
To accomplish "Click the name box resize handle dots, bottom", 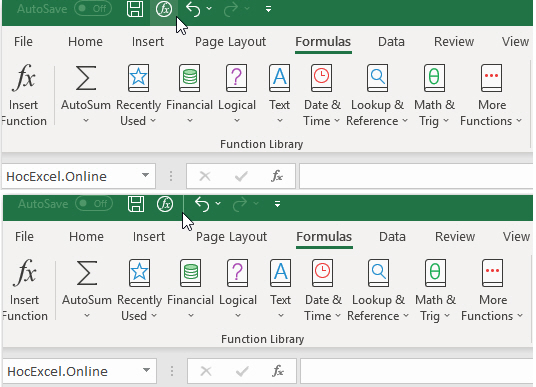I will pyautogui.click(x=172, y=371).
